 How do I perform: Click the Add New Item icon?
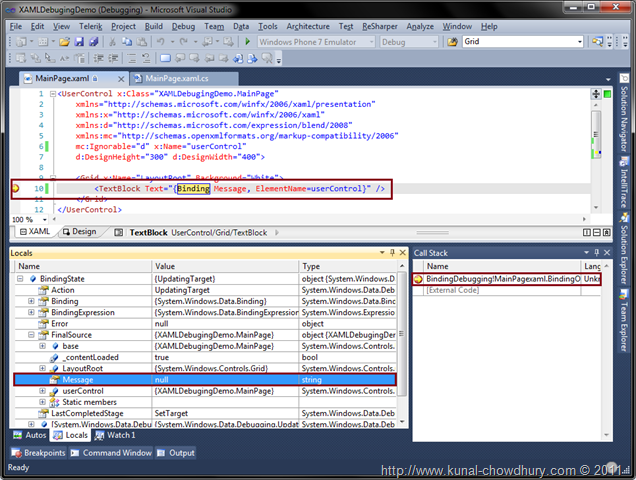[x=43, y=42]
